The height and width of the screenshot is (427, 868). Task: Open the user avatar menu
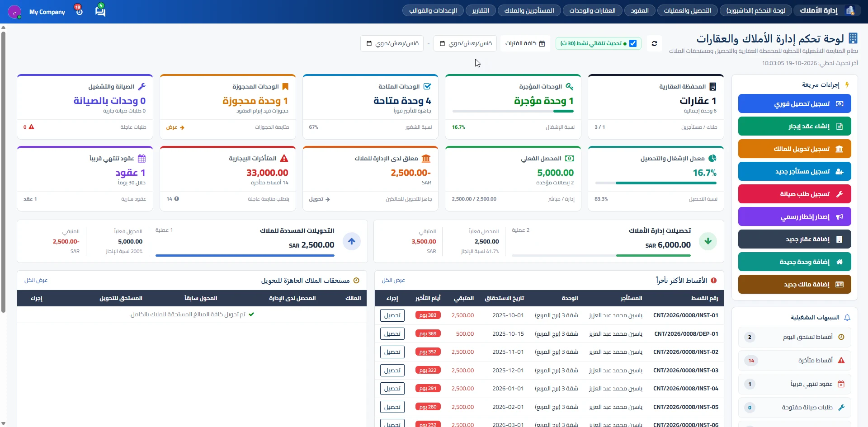(14, 12)
